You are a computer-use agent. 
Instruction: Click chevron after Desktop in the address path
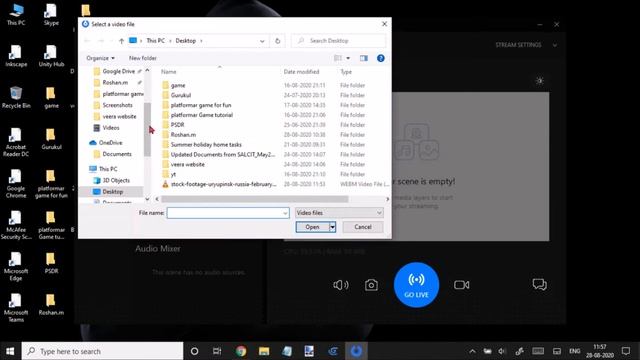click(201, 41)
